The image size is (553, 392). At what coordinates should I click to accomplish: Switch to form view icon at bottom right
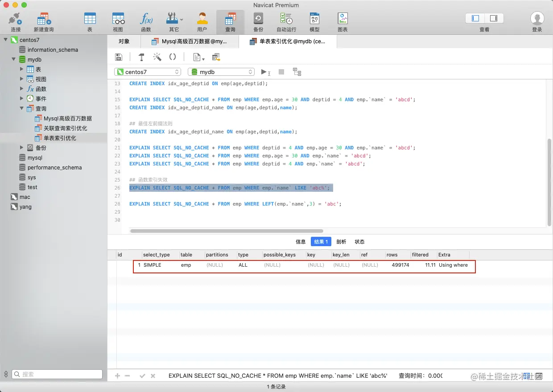[x=538, y=376]
